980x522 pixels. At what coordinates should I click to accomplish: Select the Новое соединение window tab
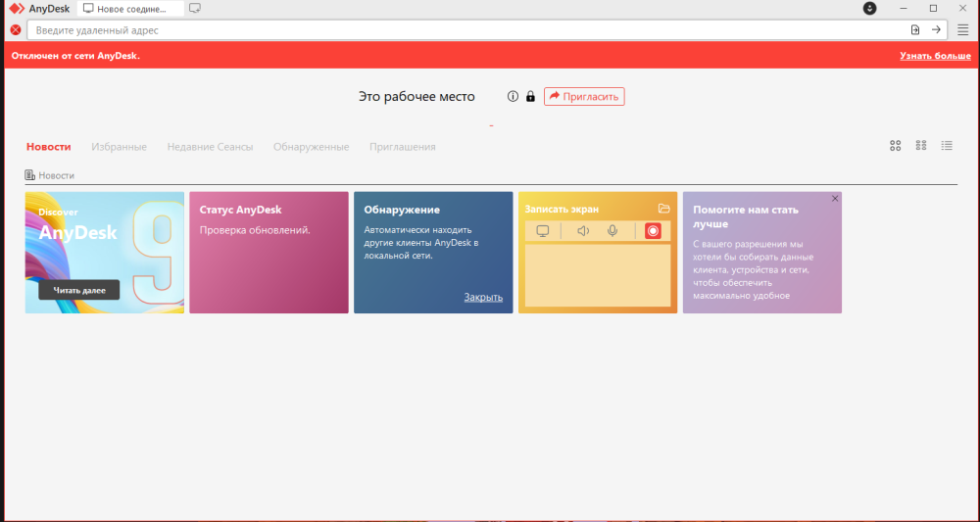[130, 9]
